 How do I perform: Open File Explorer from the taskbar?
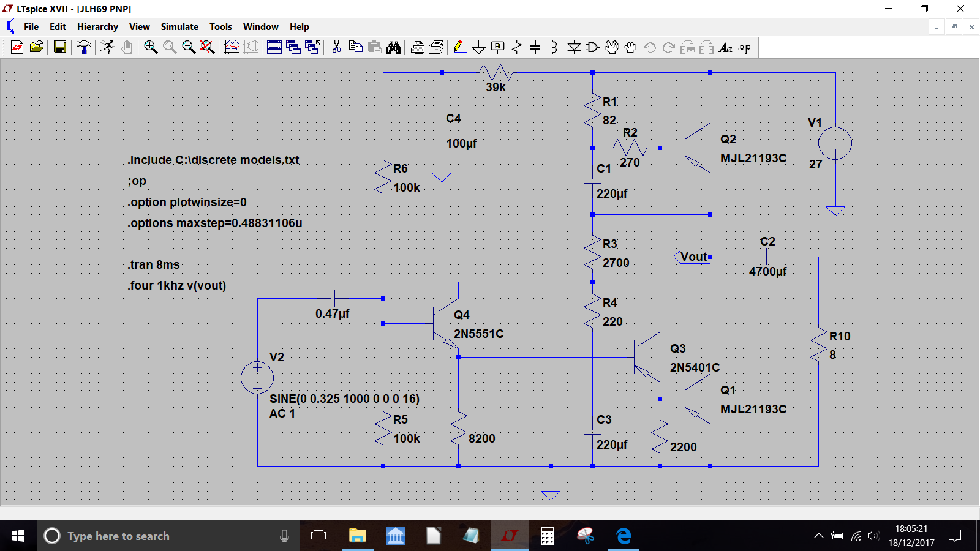[357, 536]
